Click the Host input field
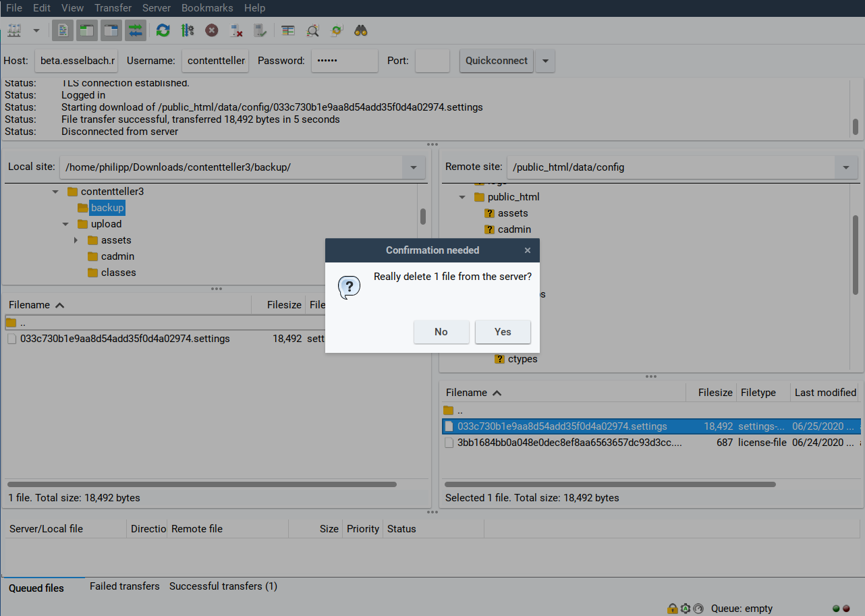 tap(77, 61)
